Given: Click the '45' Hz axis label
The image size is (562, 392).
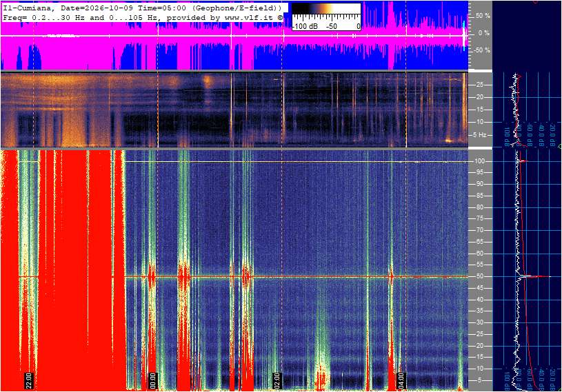Looking at the screenshot, I should click(x=480, y=288).
